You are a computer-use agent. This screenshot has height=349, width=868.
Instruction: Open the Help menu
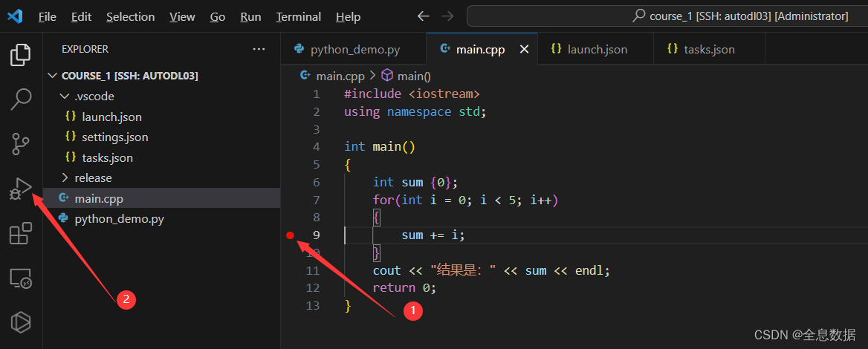pyautogui.click(x=349, y=16)
